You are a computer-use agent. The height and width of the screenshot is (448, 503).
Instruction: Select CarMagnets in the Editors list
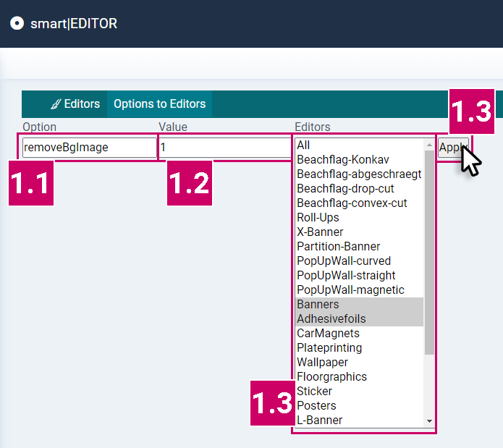[x=359, y=333]
